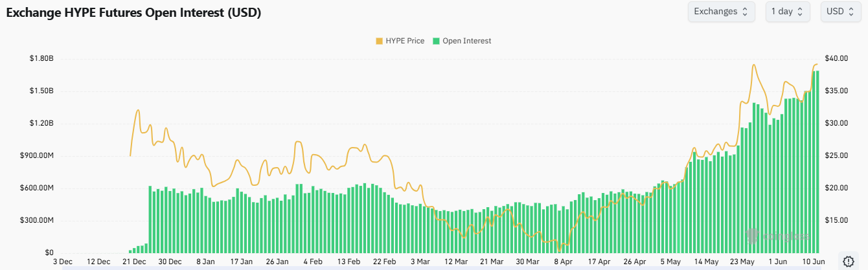Click the 3 Dec date label
The image size is (868, 270).
pos(63,262)
